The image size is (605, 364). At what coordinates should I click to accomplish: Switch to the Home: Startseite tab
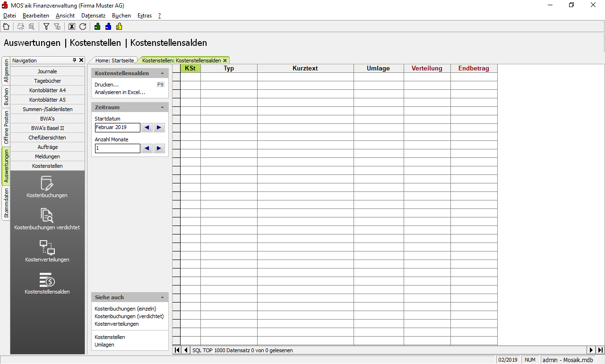(115, 61)
